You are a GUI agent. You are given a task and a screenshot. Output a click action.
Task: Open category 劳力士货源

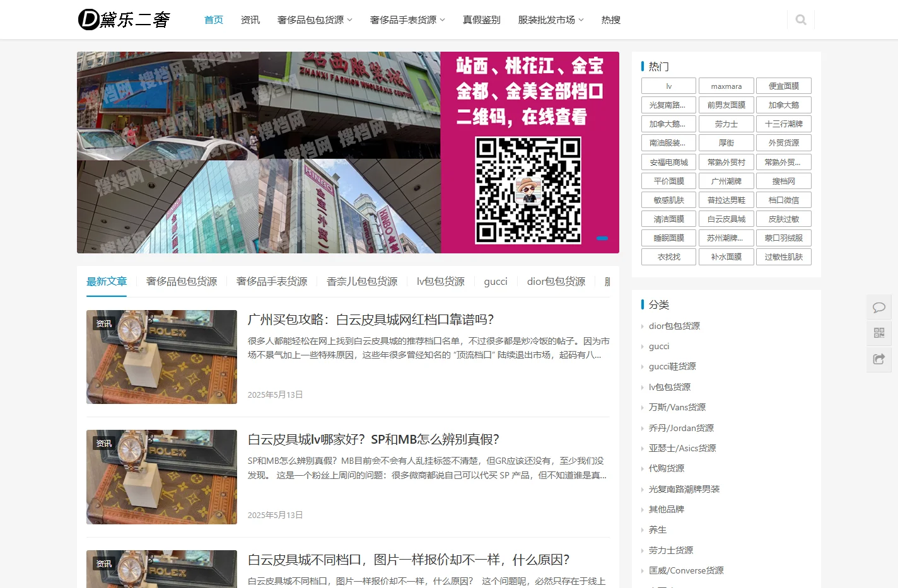pos(671,550)
